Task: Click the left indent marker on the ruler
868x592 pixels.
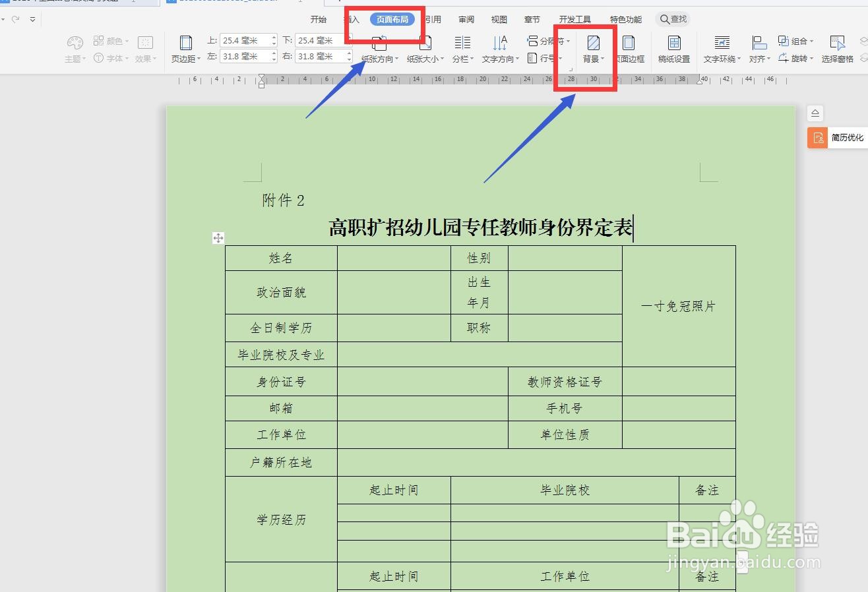Action: pyautogui.click(x=262, y=81)
